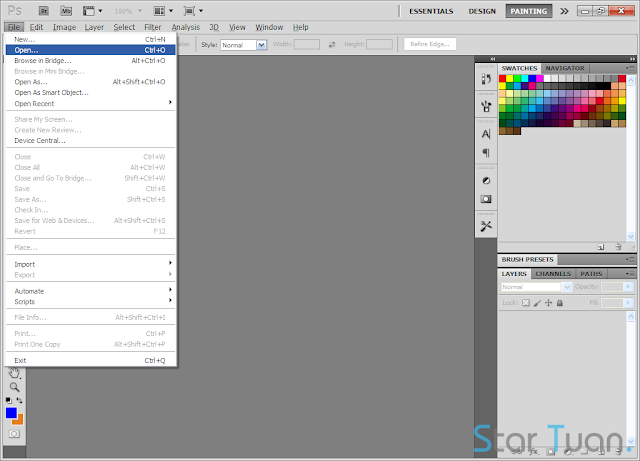Viewport: 640px width, 461px height.
Task: Open the Opacity slider arrow
Action: point(628,287)
